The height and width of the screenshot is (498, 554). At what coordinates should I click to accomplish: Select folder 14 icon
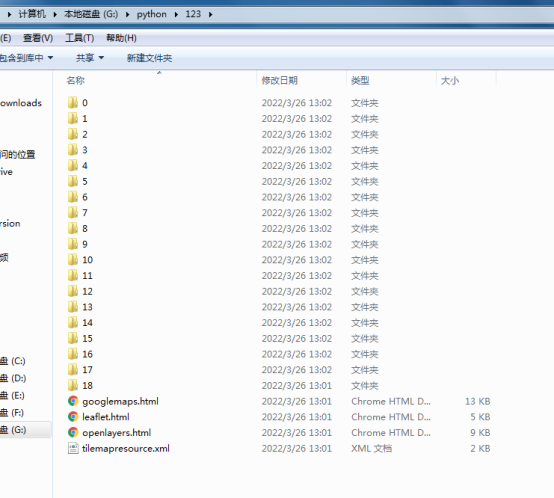click(73, 322)
